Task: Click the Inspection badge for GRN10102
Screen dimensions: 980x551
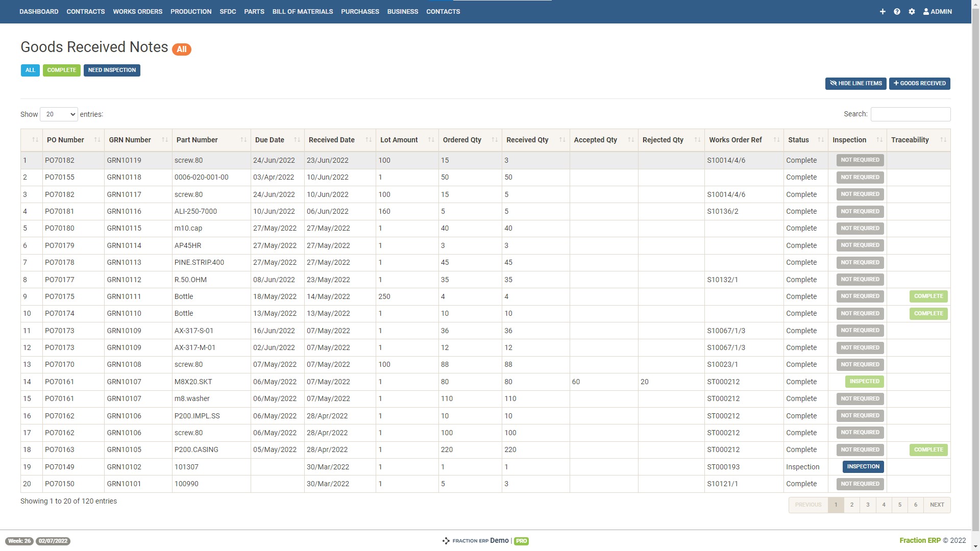Action: (863, 466)
